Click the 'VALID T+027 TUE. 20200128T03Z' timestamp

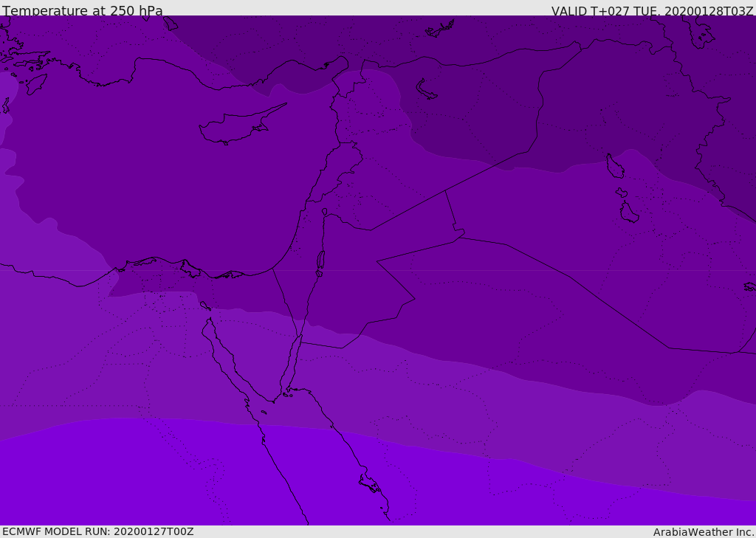click(653, 11)
